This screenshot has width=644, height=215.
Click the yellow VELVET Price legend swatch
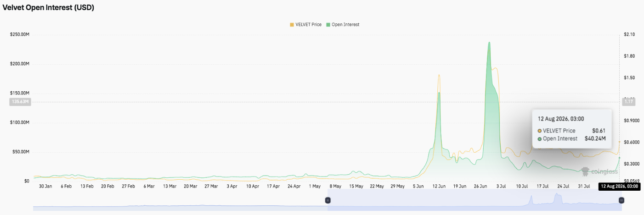291,24
